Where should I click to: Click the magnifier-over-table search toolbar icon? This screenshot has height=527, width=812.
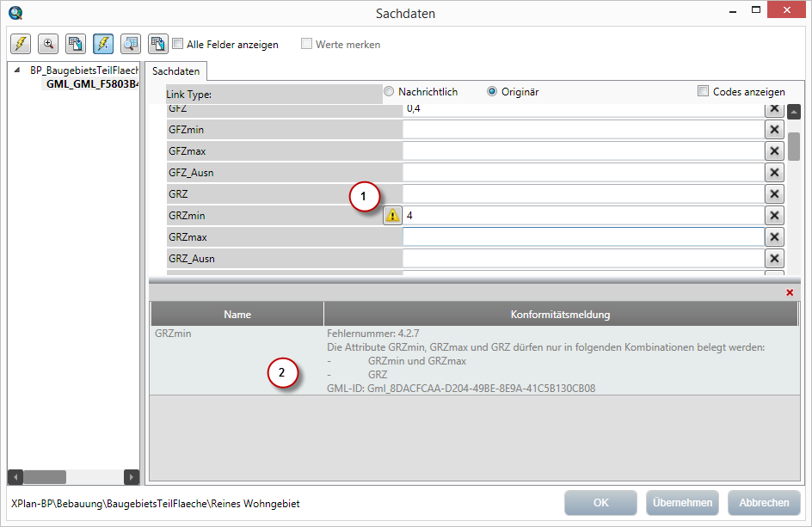coord(131,44)
